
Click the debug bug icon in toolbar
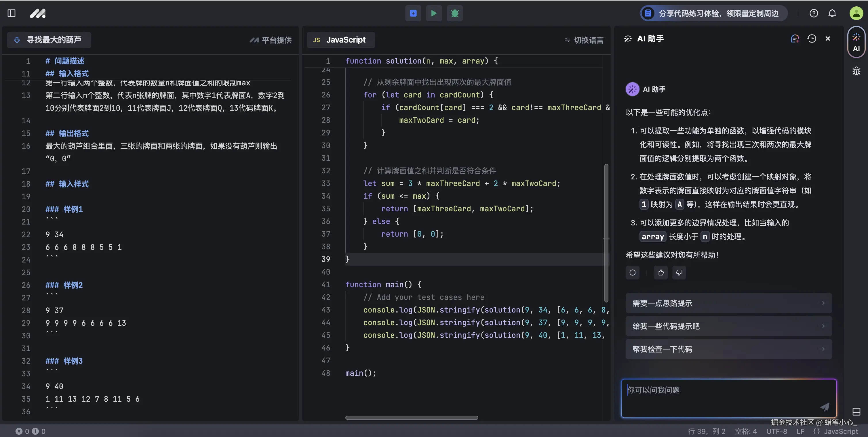pyautogui.click(x=454, y=13)
